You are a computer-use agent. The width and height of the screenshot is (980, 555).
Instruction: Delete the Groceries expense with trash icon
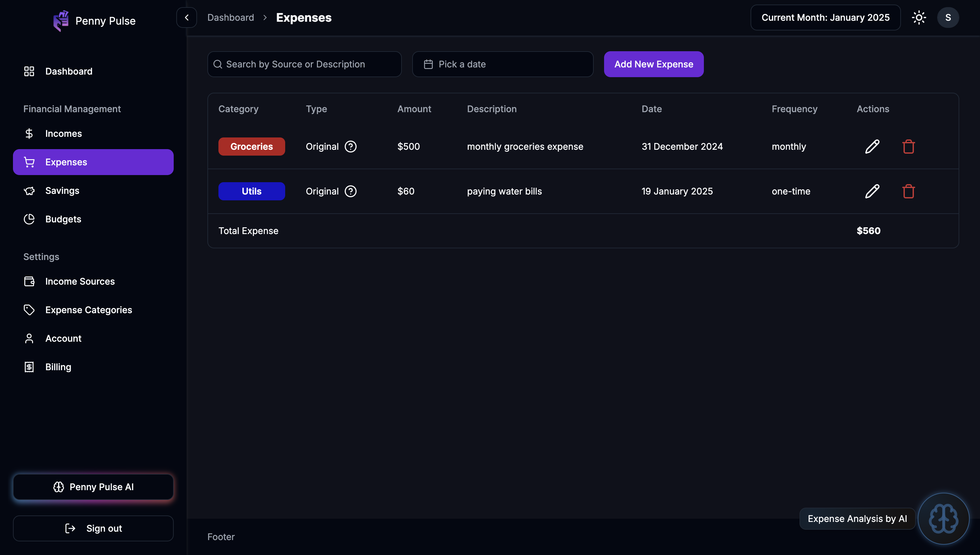click(908, 147)
